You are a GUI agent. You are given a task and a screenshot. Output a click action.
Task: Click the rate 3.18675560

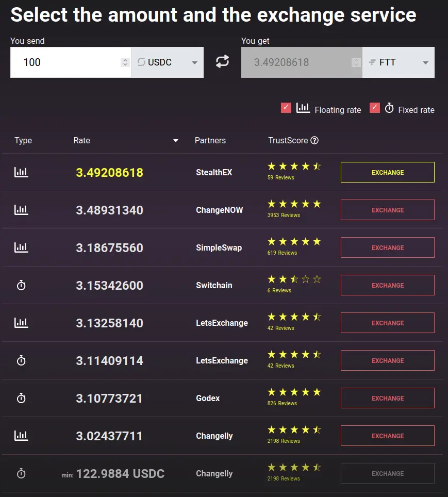point(109,248)
